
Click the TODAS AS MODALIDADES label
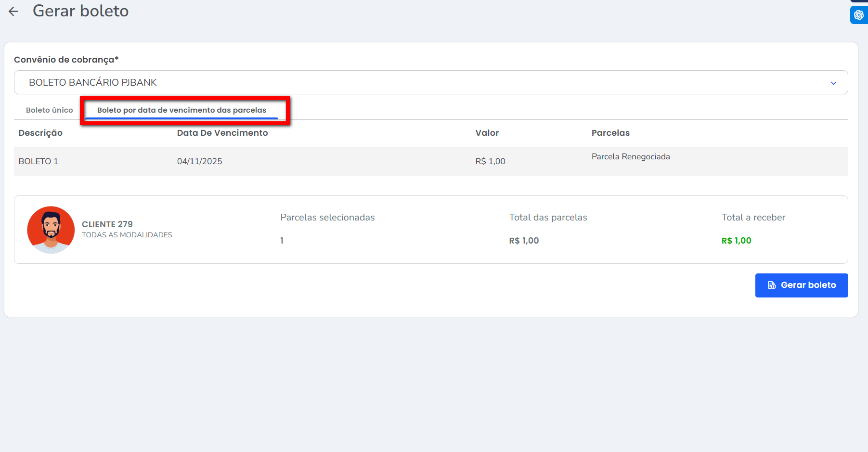(x=127, y=235)
